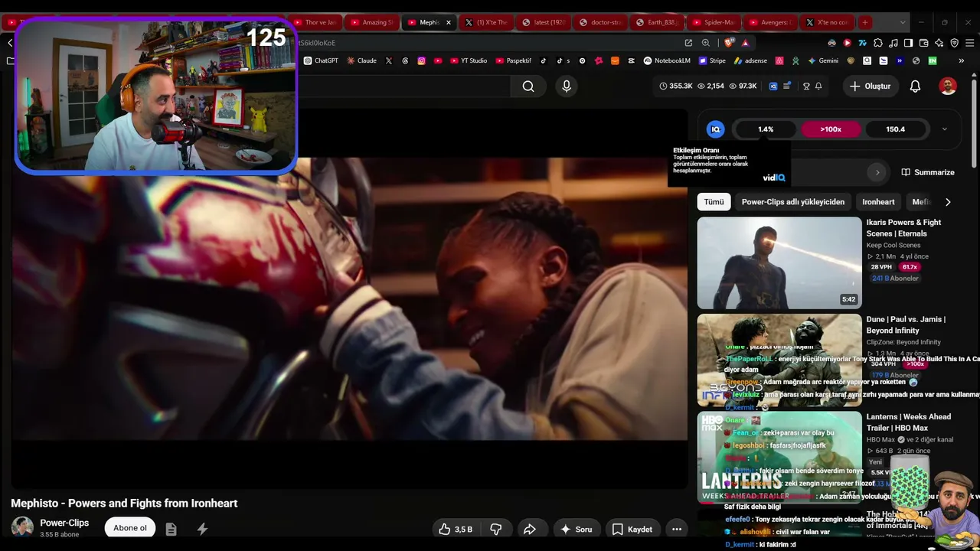
Task: Open the Power-Clips channel avatar
Action: (x=22, y=527)
